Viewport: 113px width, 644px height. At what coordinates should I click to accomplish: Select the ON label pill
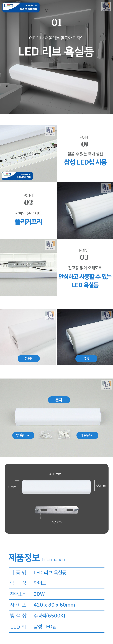point(86,359)
